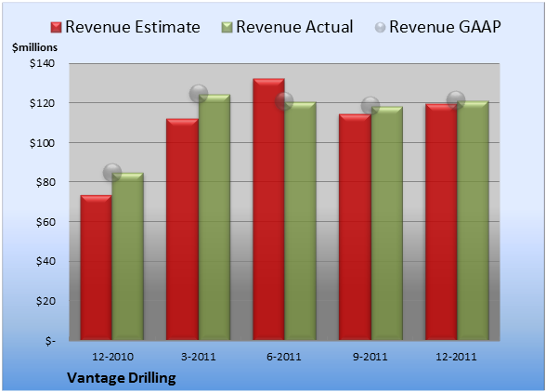Click the "$40" y-axis value
The image size is (546, 392).
[45, 261]
